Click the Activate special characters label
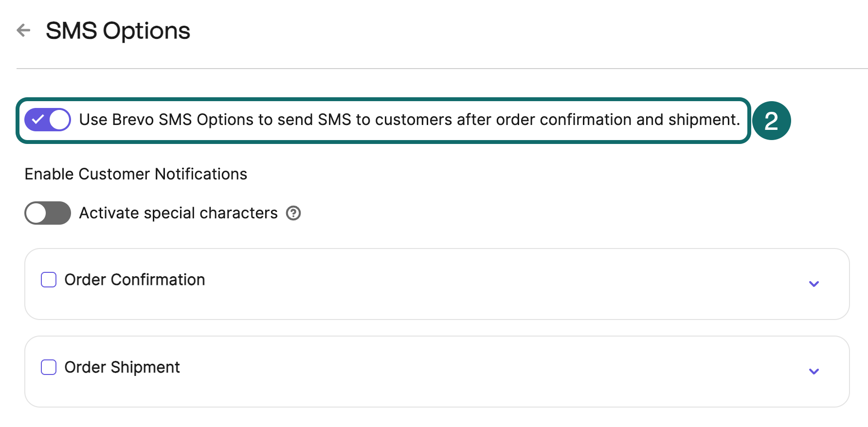The image size is (868, 427). [x=178, y=213]
